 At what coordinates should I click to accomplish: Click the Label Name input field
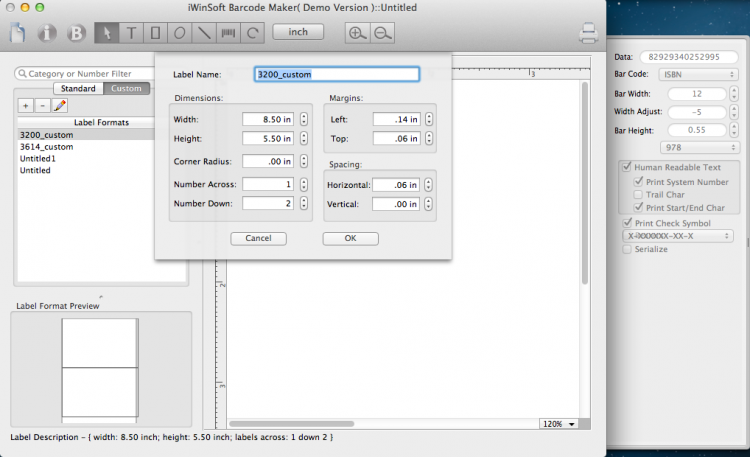[x=337, y=74]
